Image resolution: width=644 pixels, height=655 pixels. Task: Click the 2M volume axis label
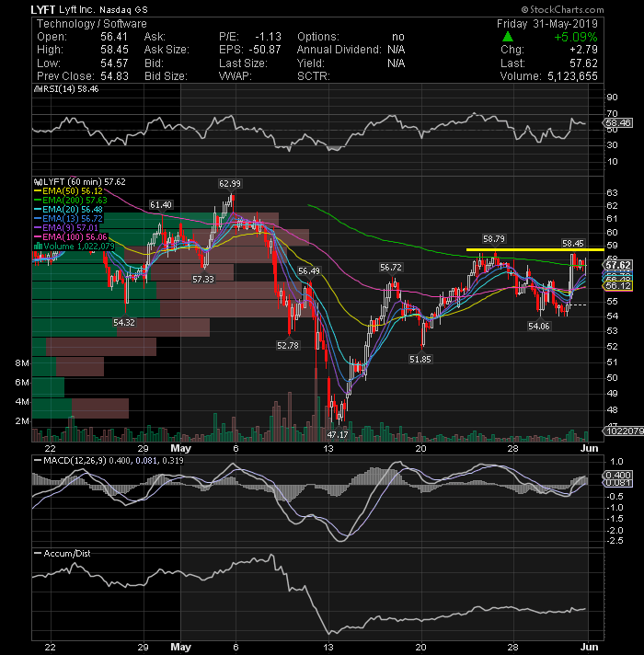tap(22, 420)
